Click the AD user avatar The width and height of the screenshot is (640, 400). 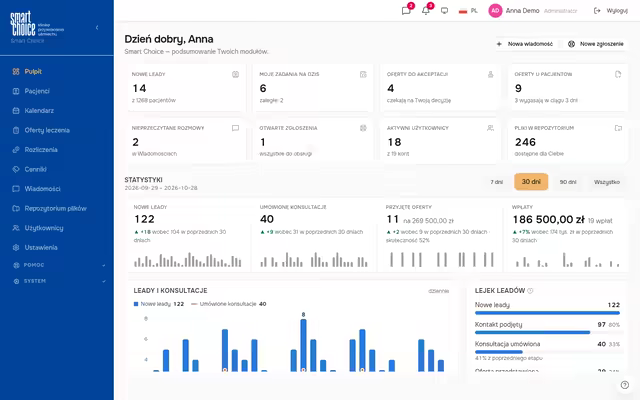[495, 11]
